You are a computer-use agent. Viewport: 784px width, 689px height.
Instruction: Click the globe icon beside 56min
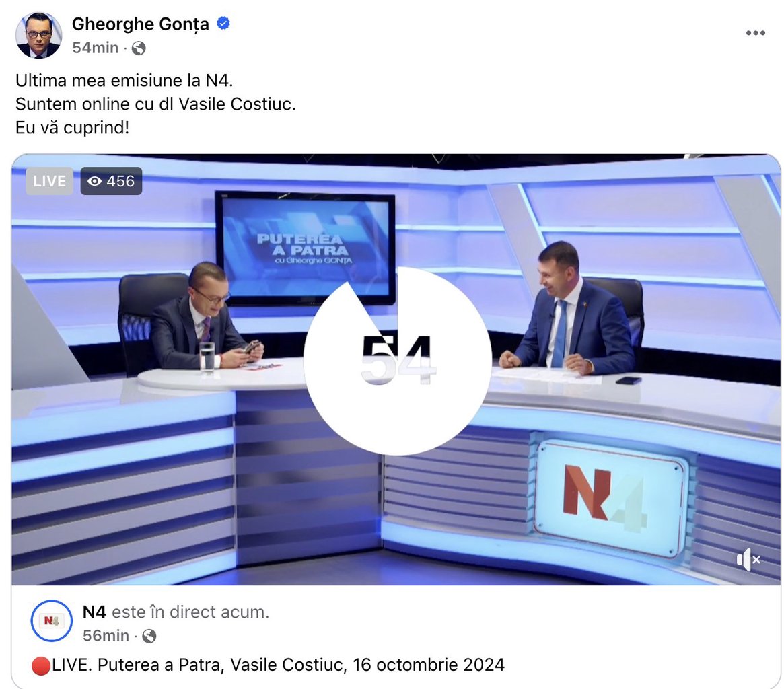149,636
